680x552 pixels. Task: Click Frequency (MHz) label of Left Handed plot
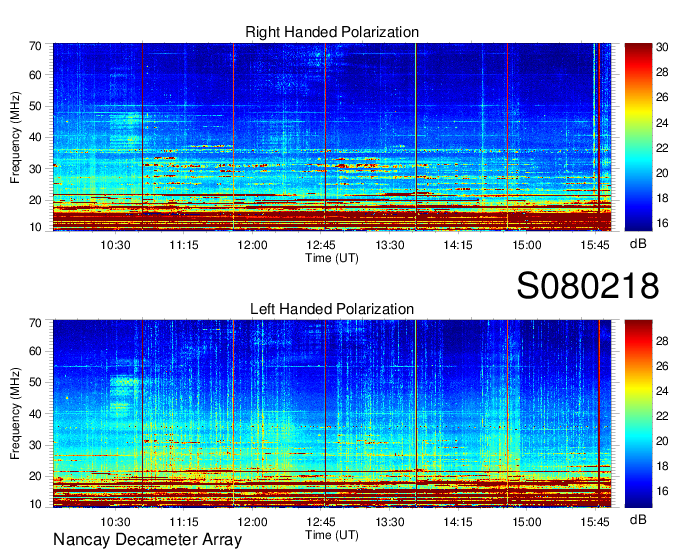pyautogui.click(x=15, y=414)
